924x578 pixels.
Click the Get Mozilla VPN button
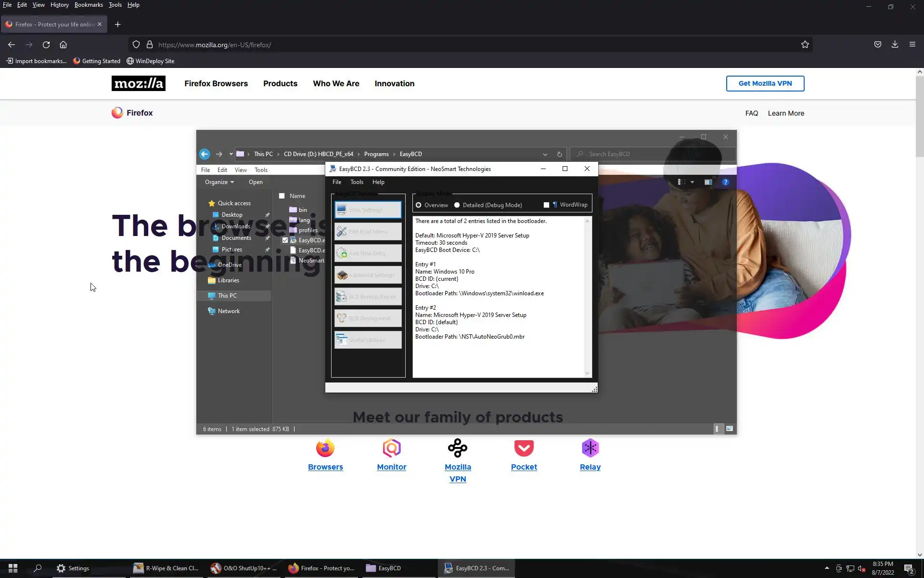pos(765,83)
